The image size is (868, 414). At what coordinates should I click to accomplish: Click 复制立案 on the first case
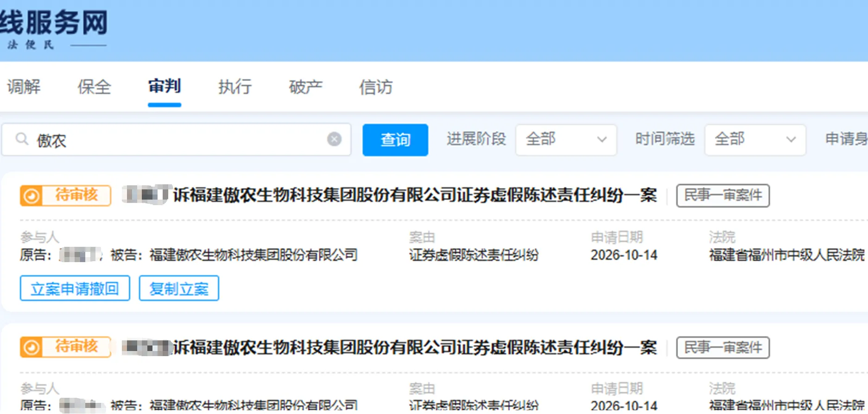click(x=179, y=289)
